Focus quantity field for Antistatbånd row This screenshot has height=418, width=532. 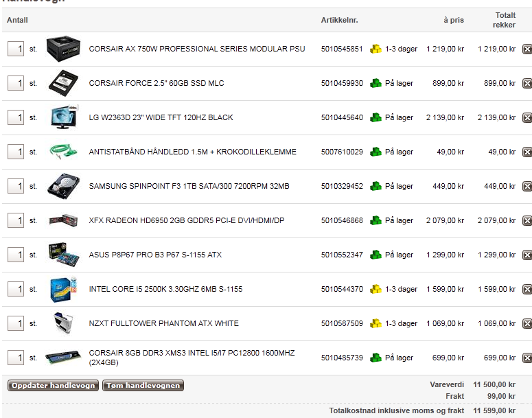pos(16,152)
